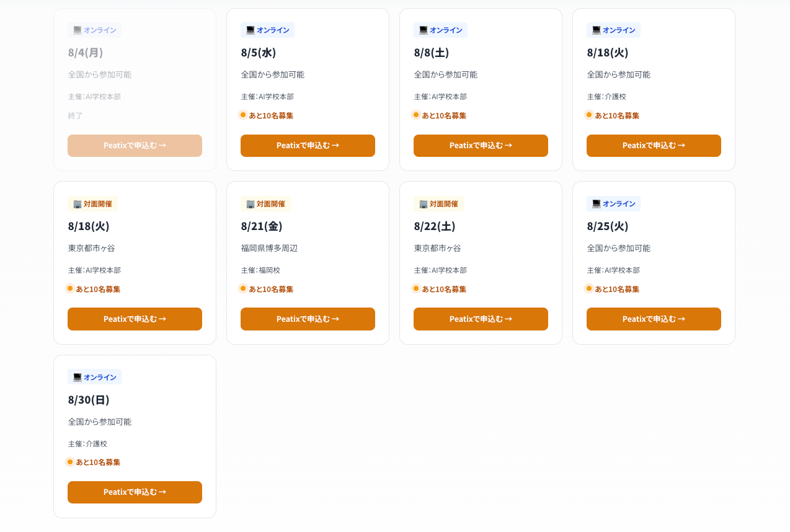Click the 8/30(日) date heading
The width and height of the screenshot is (790, 532).
(x=89, y=399)
